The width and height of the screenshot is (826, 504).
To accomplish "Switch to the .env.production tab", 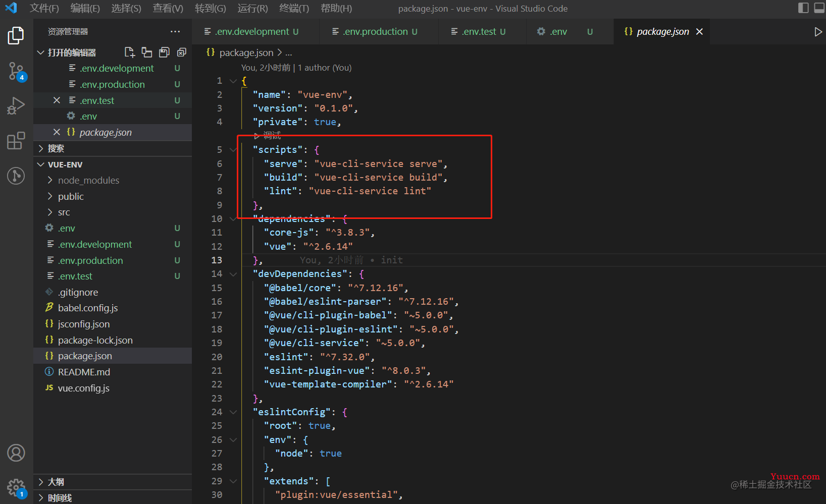I will pyautogui.click(x=379, y=32).
